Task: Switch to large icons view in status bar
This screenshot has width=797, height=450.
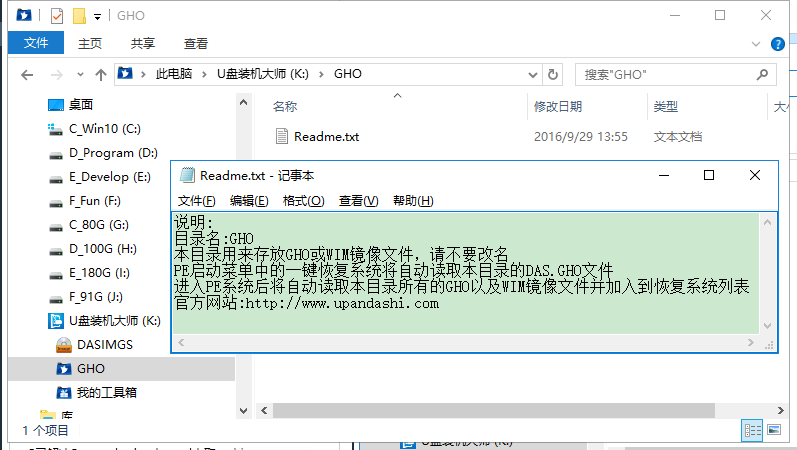Action: (774, 431)
